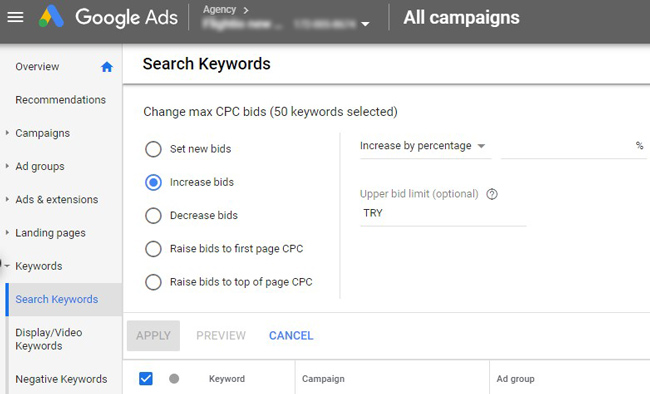Go to the Recommendations page
650x394 pixels.
coord(61,100)
